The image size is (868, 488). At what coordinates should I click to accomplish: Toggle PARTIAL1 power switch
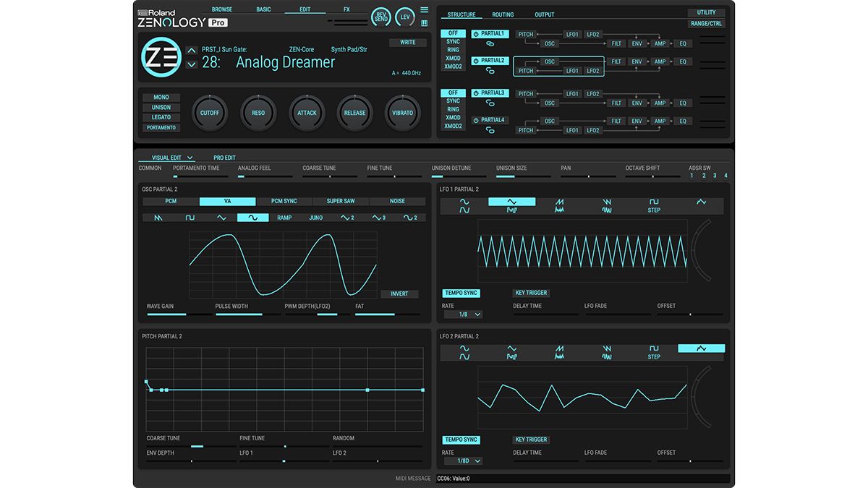click(x=475, y=34)
